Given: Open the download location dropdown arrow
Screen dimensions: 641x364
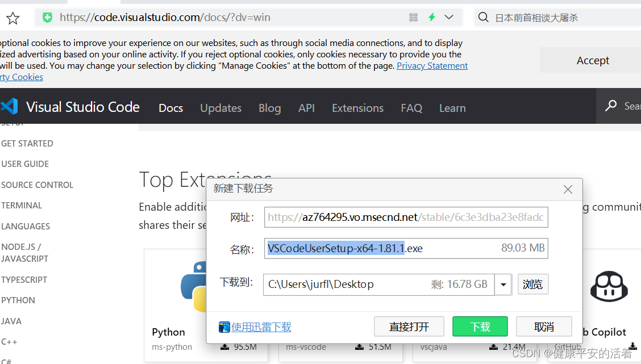Looking at the screenshot, I should coord(503,284).
